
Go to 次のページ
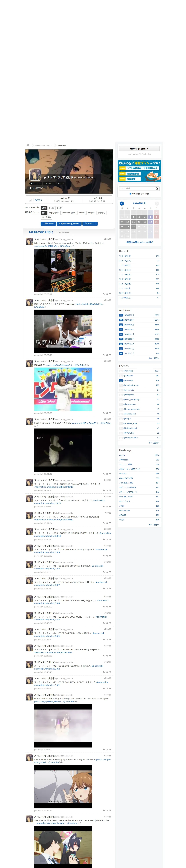90,224
